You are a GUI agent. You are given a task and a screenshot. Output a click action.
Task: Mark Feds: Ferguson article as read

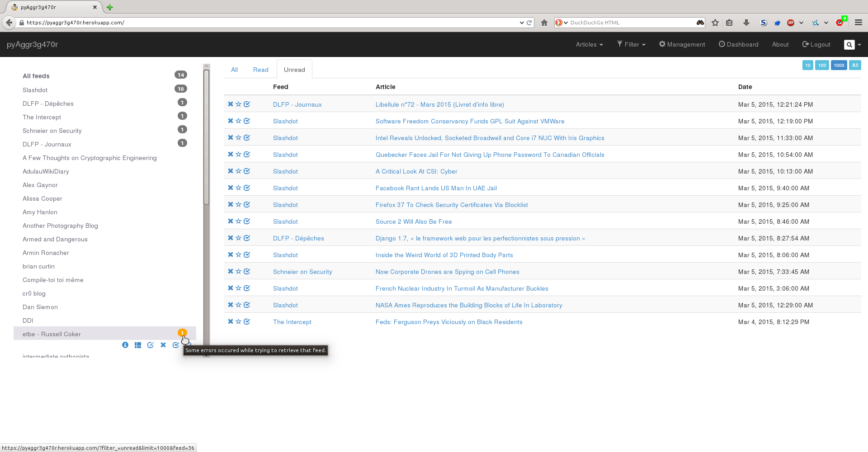[247, 321]
